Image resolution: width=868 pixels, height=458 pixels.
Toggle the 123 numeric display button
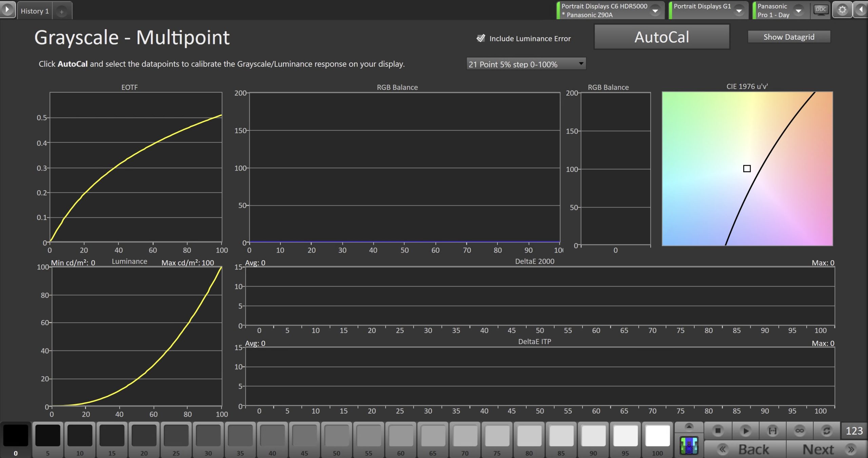[x=854, y=431]
